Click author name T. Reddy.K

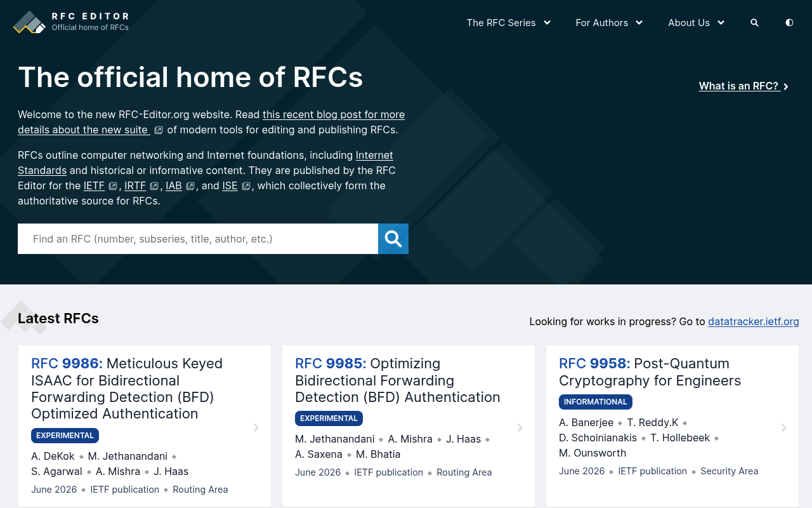(653, 422)
